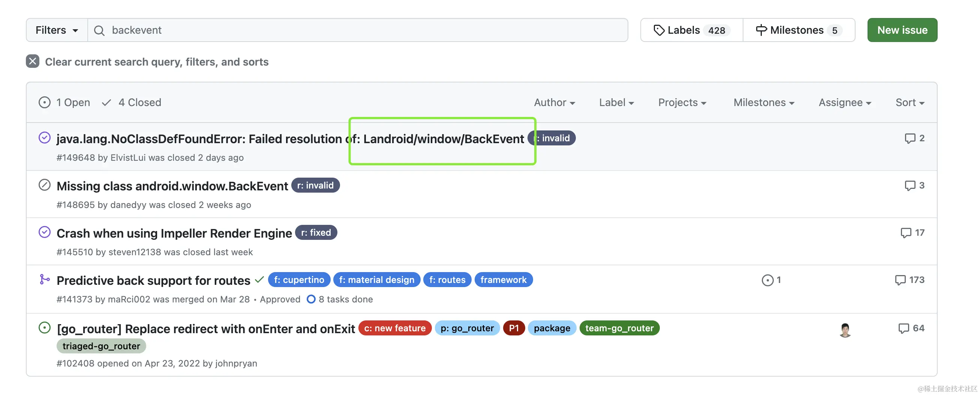Image resolution: width=980 pixels, height=395 pixels.
Task: Open the 17 comments on Impeller crash issue
Action: click(913, 232)
